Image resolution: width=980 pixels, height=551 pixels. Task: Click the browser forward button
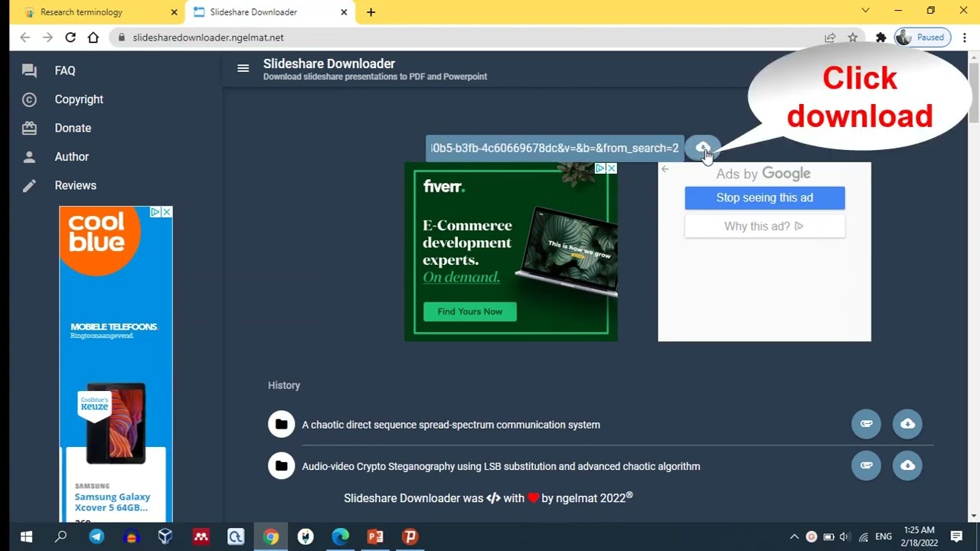[47, 37]
